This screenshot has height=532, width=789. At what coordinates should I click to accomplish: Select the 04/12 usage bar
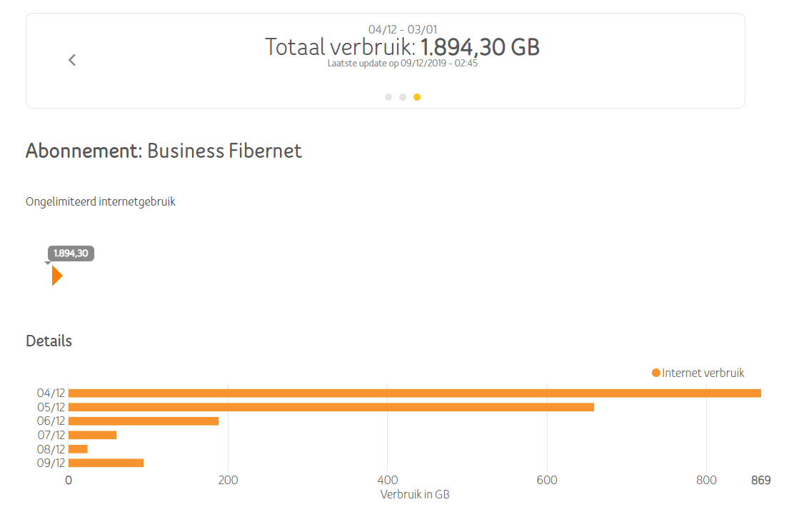click(x=414, y=393)
